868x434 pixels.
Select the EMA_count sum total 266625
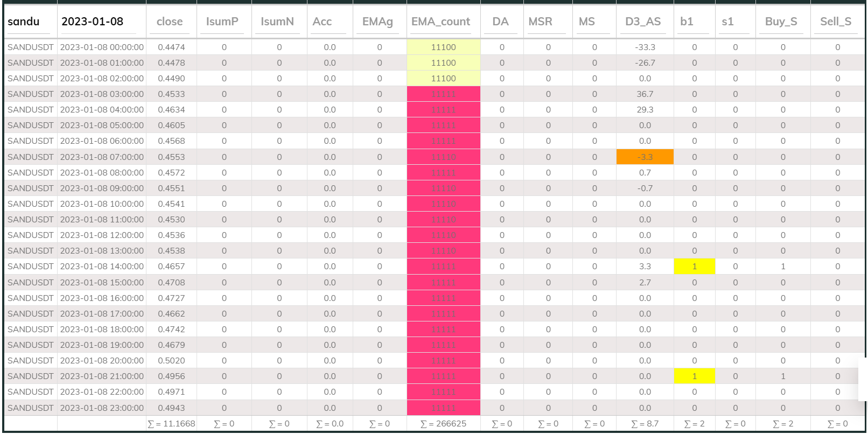[443, 424]
